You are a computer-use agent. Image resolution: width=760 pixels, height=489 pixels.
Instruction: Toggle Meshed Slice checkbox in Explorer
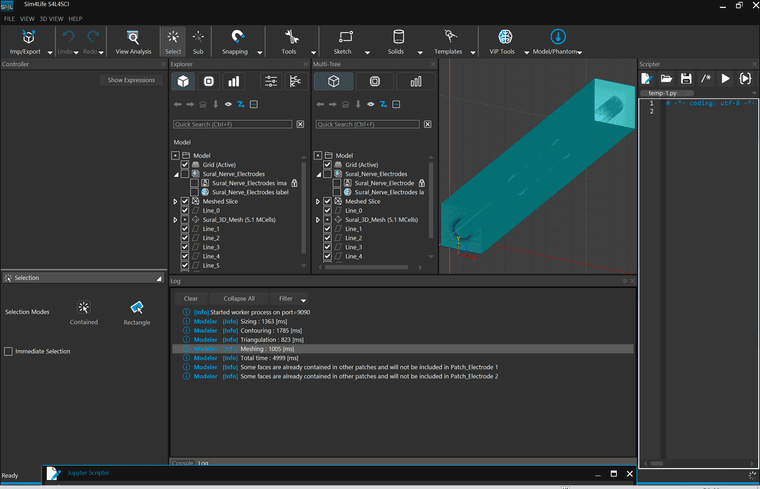pos(185,201)
